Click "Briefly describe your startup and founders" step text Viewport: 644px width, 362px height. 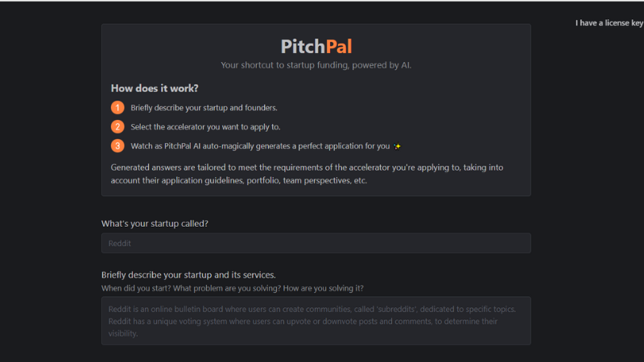[204, 108]
